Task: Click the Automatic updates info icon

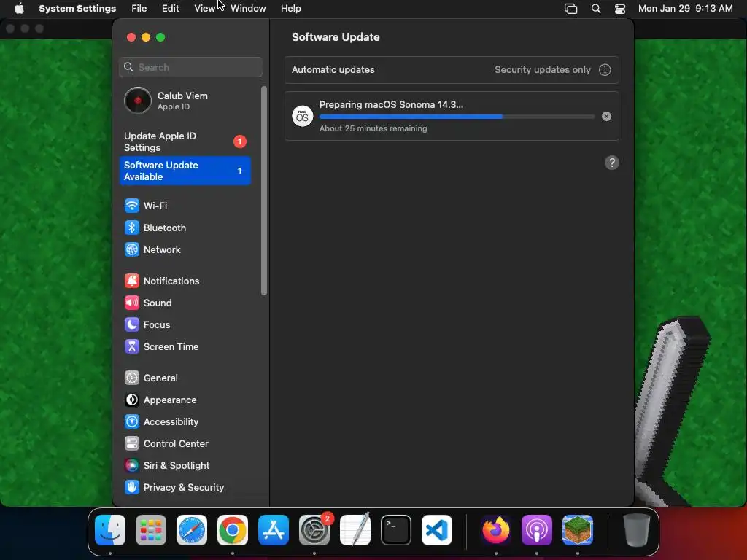Action: point(605,70)
